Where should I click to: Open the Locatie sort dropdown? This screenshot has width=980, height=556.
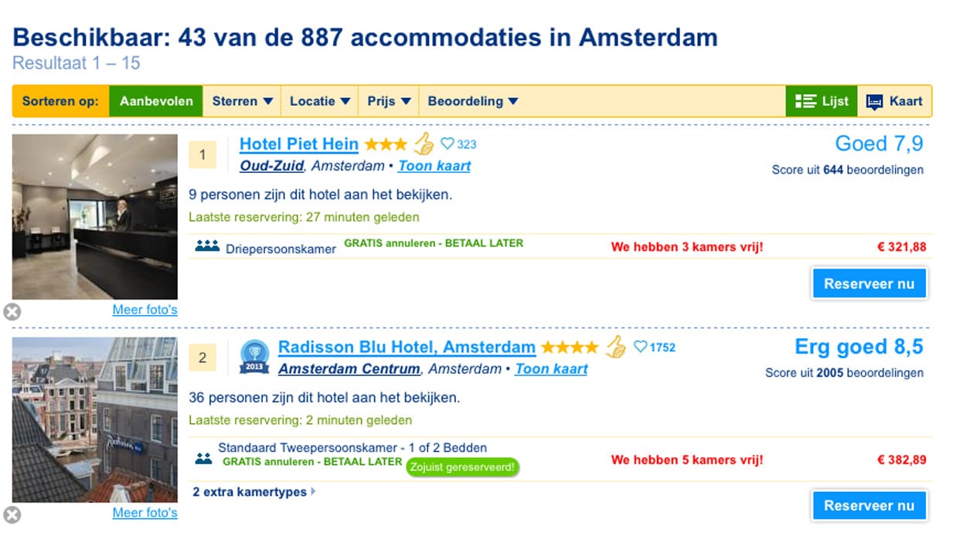[x=320, y=101]
